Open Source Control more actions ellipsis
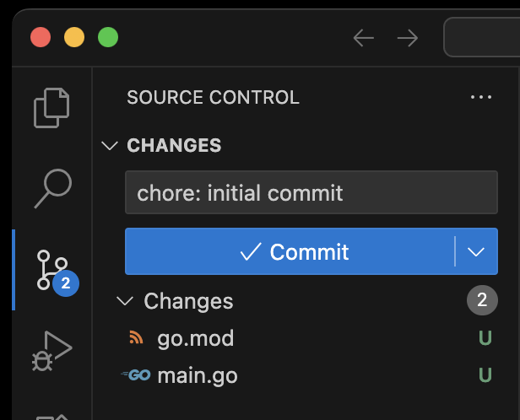Screen dimensions: 520x420 (x=481, y=97)
